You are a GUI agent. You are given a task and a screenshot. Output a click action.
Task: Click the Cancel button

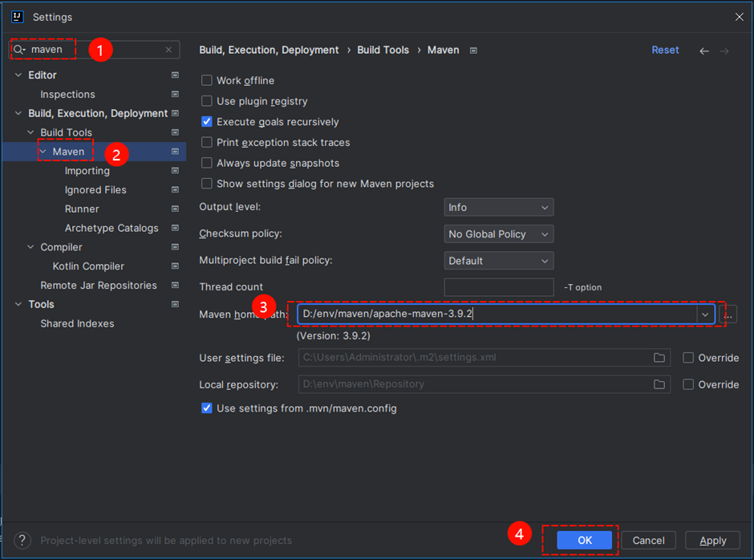[x=648, y=540]
